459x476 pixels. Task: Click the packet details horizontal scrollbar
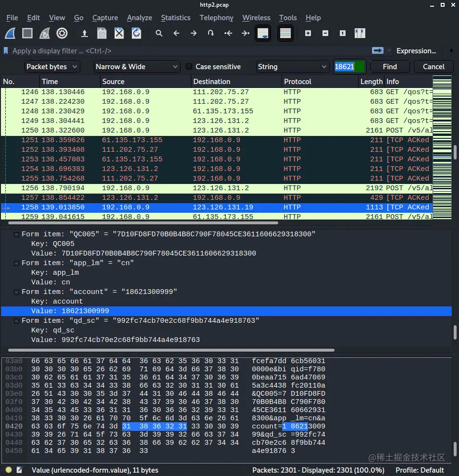[171, 350]
